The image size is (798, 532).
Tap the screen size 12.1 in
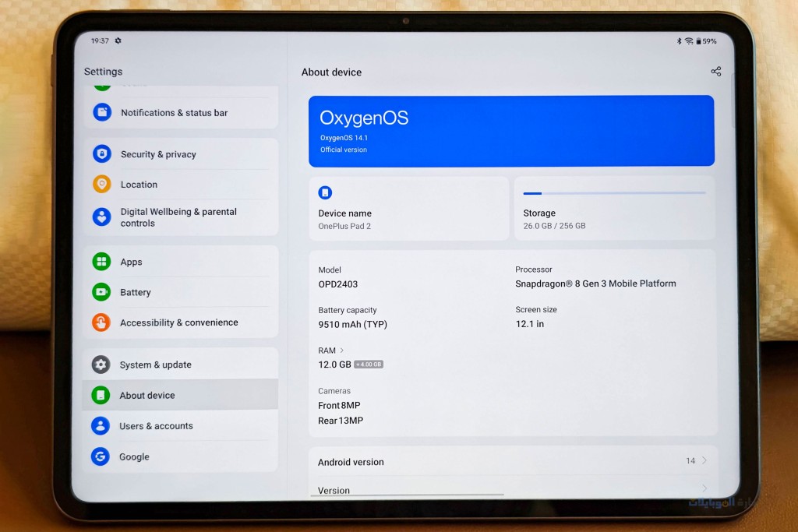tap(530, 324)
